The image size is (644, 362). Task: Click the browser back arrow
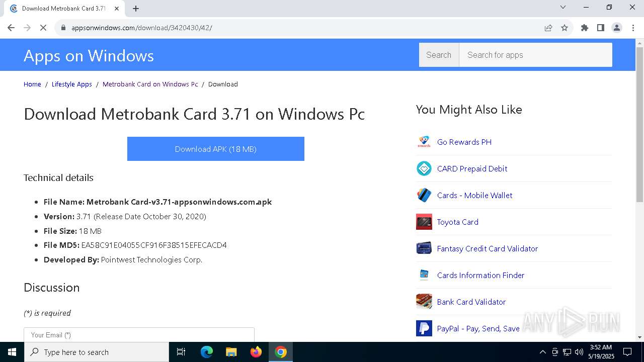click(11, 28)
